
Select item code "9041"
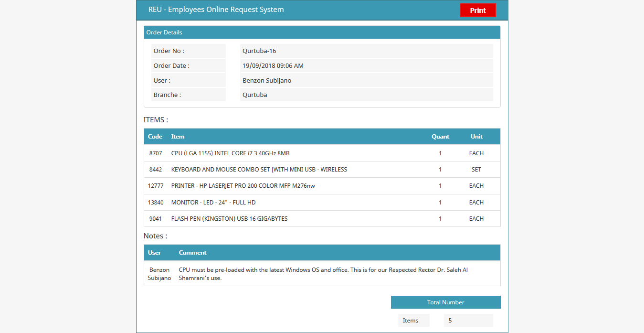coord(156,219)
